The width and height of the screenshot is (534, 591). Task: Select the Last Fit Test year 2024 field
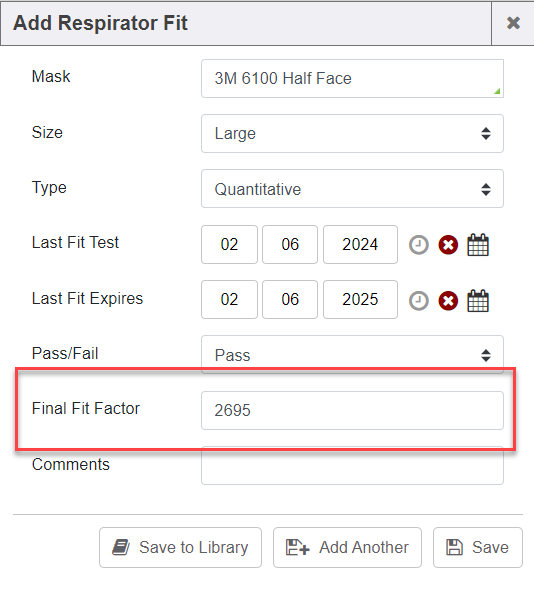360,244
